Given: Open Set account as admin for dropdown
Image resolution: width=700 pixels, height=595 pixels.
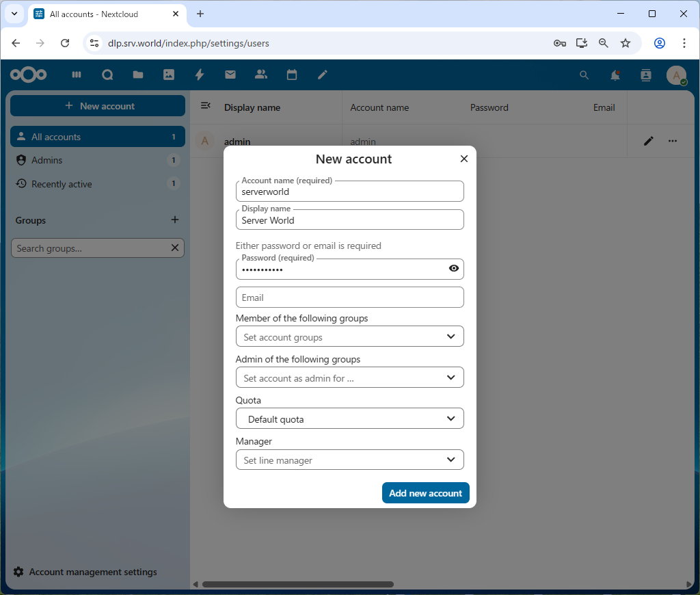Looking at the screenshot, I should click(349, 378).
